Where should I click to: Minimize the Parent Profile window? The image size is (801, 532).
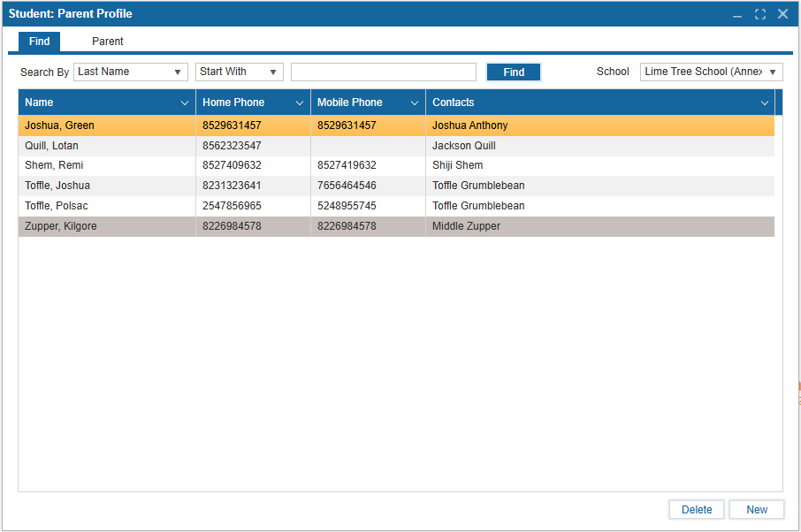pyautogui.click(x=737, y=14)
